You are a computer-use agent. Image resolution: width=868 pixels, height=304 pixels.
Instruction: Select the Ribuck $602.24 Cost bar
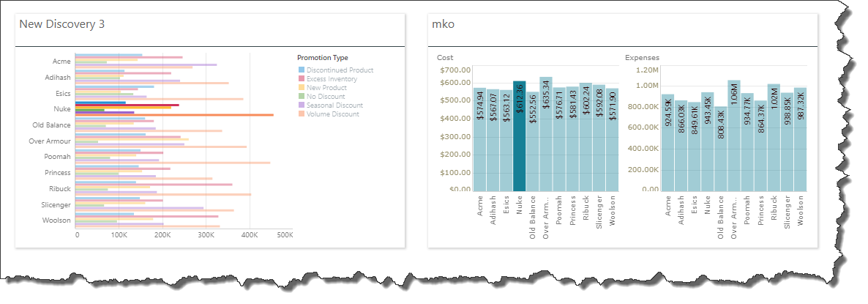coord(585,137)
